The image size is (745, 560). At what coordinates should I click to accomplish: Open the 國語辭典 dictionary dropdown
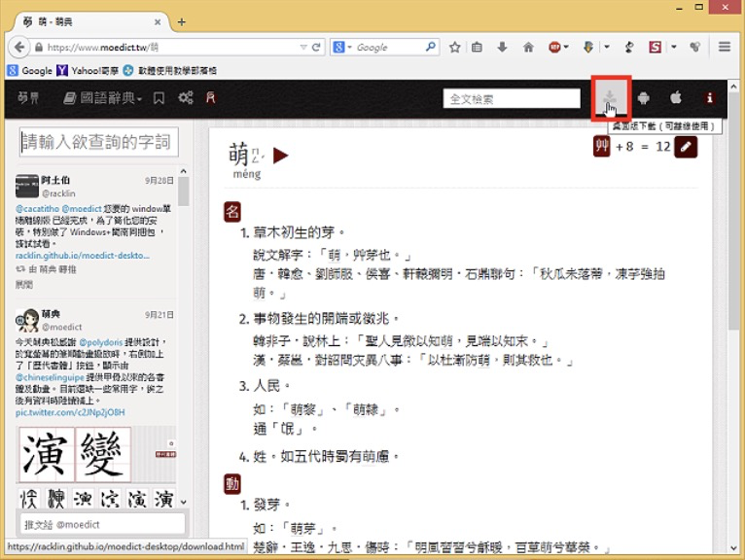pyautogui.click(x=103, y=98)
